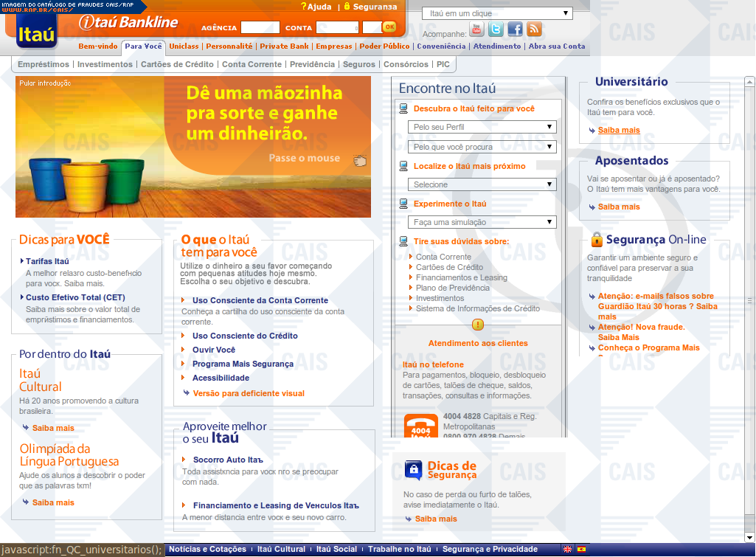Viewport: 756px width, 557px height.
Task: Click the Dicas de Segurança padlock icon
Action: click(414, 469)
